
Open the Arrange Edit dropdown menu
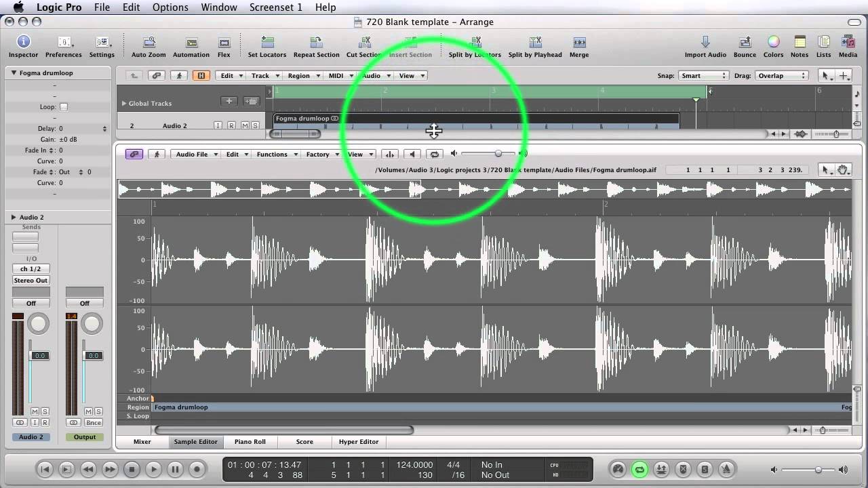230,76
